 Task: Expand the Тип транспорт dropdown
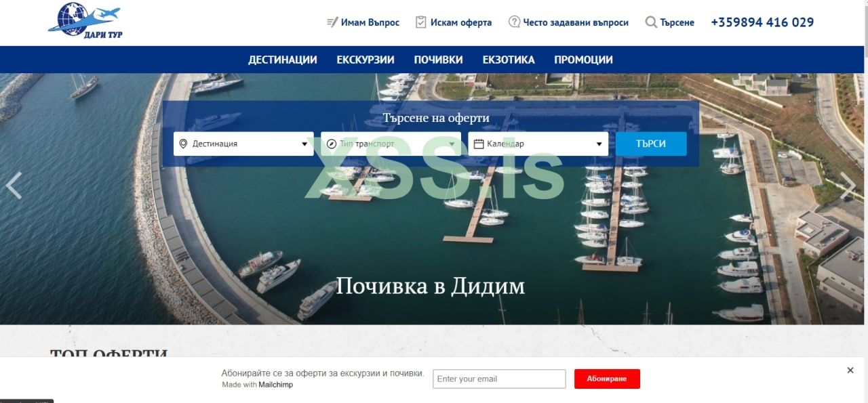point(391,144)
